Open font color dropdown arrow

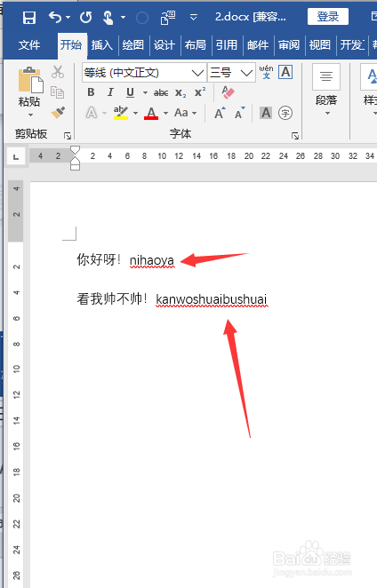(165, 113)
